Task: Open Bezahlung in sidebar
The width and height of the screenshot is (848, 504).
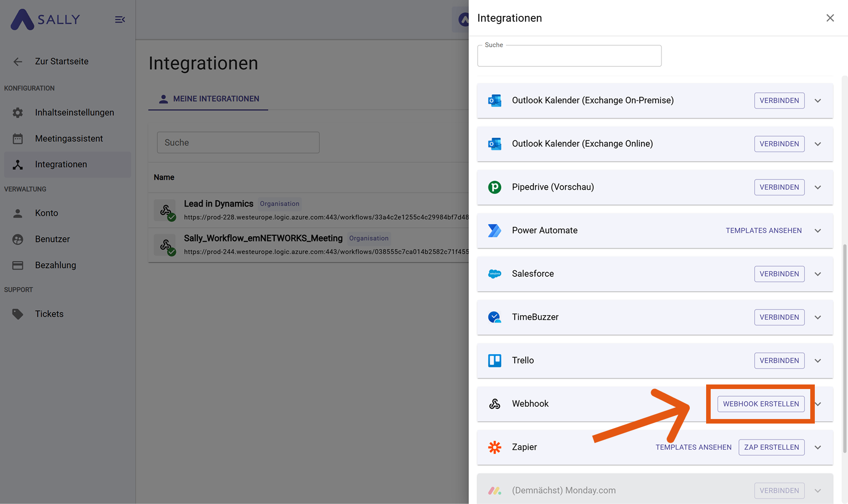Action: (67, 265)
